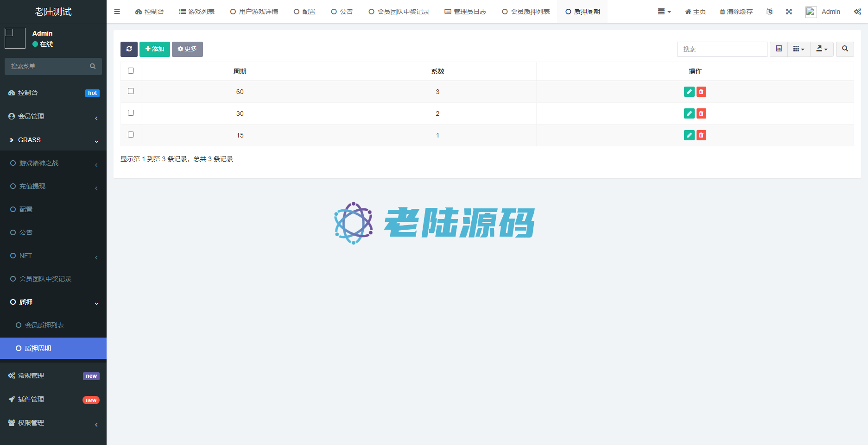Click the red trash icon for period 15
This screenshot has height=445, width=868.
pyautogui.click(x=701, y=135)
